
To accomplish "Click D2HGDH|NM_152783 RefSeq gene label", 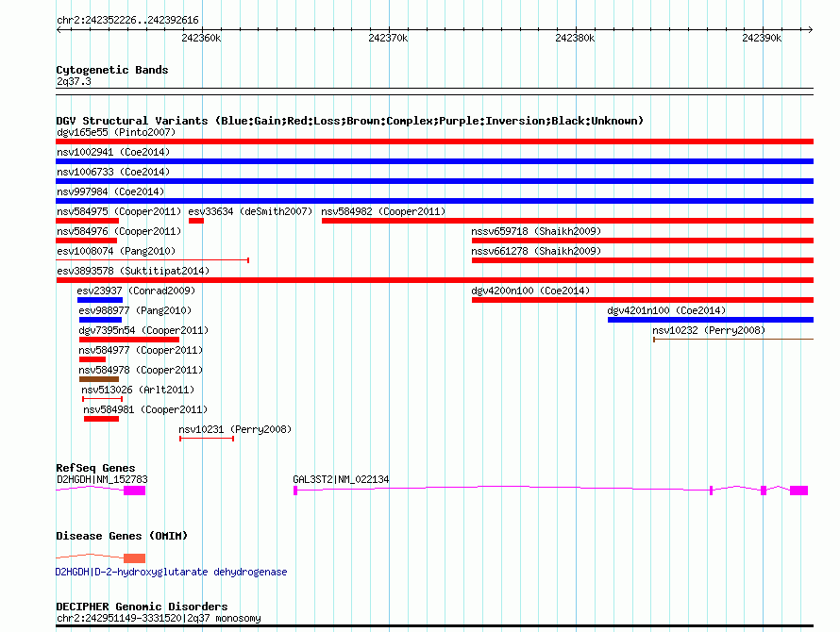I will coord(102,479).
